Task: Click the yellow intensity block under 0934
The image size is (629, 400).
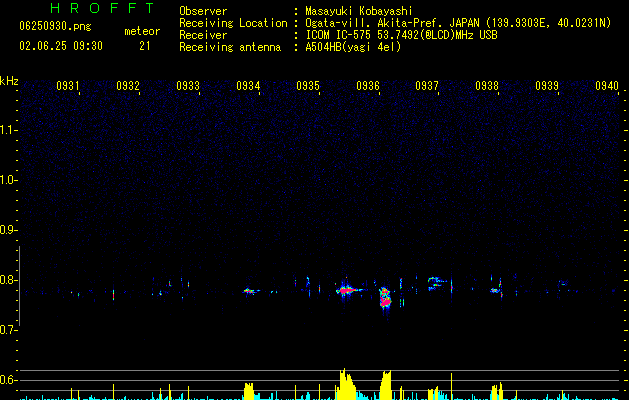Action: click(x=249, y=391)
